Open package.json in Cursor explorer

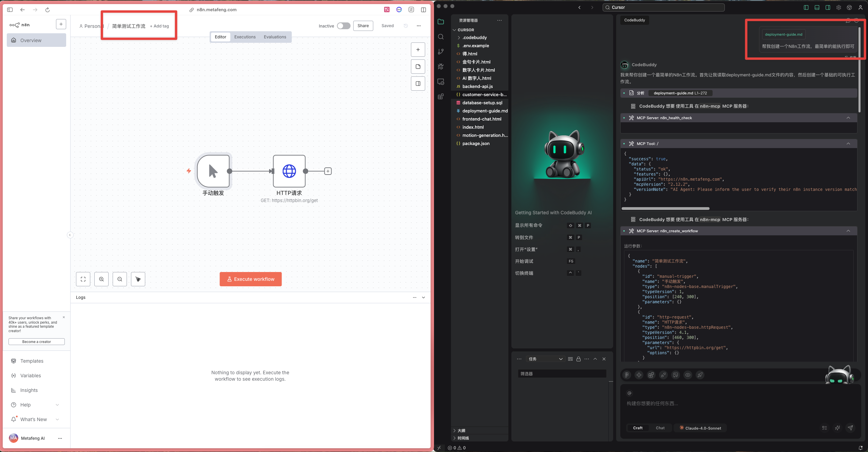coord(476,144)
